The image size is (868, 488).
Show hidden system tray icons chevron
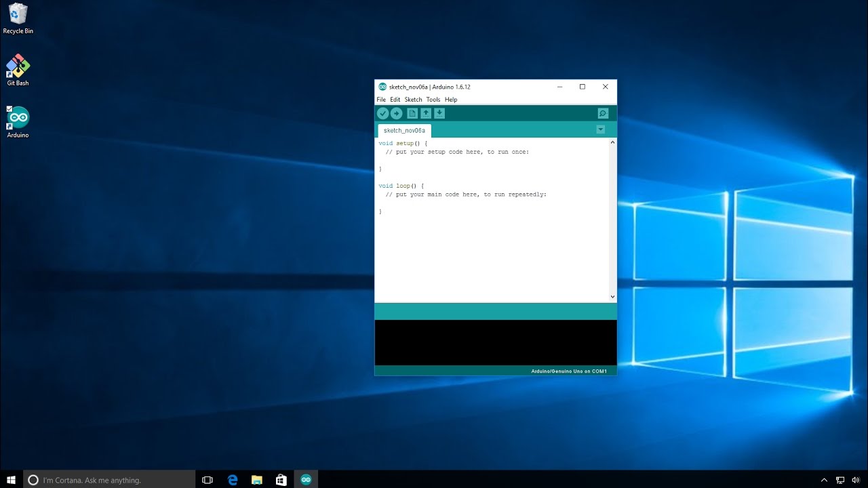824,480
